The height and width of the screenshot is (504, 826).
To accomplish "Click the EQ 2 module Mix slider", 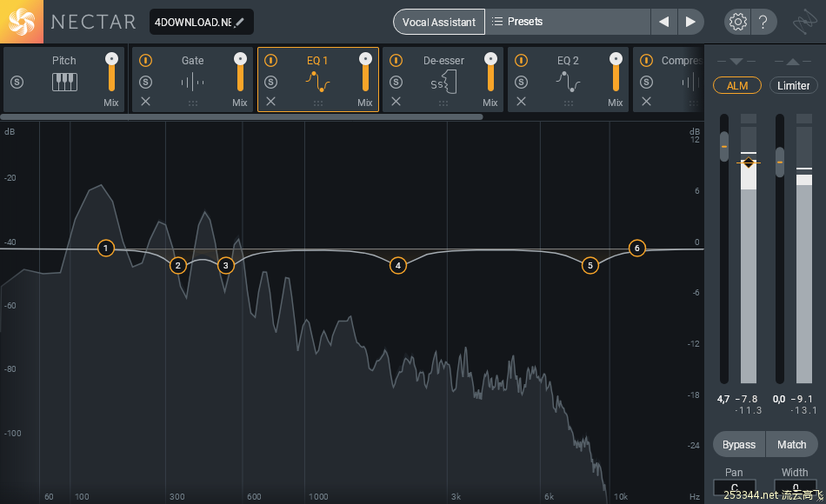I will pos(616,72).
